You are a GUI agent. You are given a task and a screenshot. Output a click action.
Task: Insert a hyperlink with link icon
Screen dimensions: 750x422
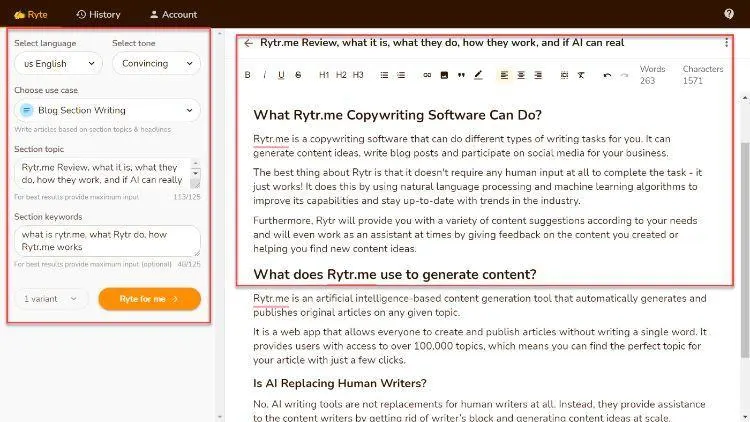[x=427, y=75]
